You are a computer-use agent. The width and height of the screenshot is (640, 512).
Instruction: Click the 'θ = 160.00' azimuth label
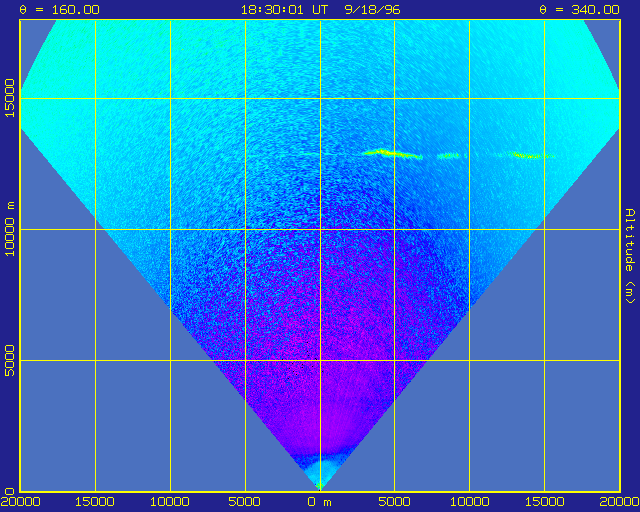pyautogui.click(x=60, y=9)
